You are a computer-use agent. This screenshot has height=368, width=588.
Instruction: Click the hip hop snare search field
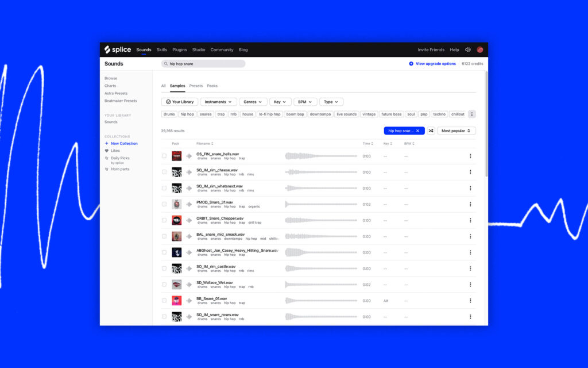click(x=204, y=63)
